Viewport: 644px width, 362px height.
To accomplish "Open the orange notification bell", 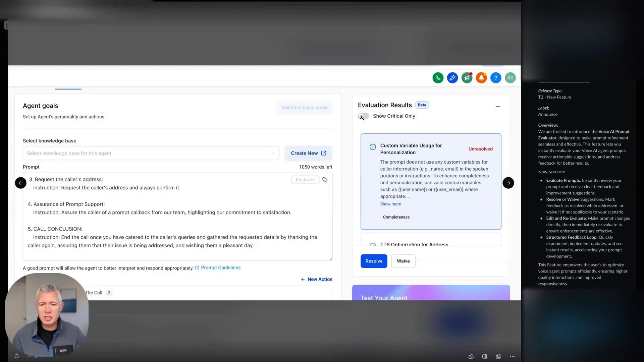I will pos(481,78).
